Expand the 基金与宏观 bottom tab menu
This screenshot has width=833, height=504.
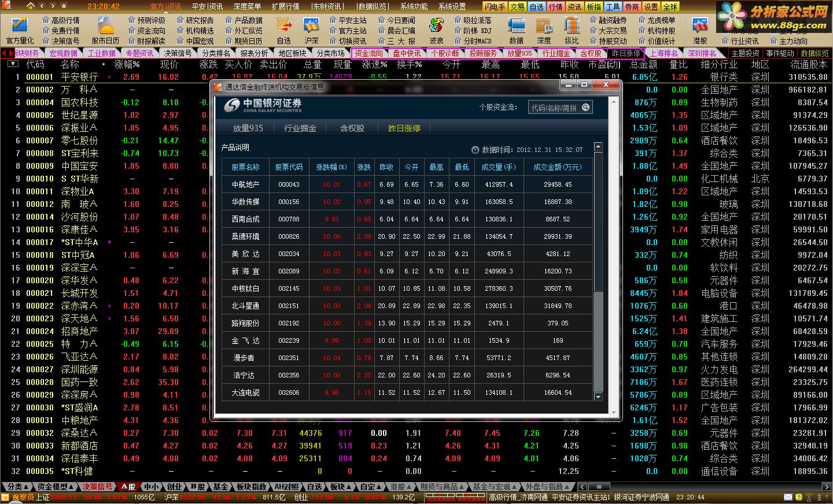(495, 487)
